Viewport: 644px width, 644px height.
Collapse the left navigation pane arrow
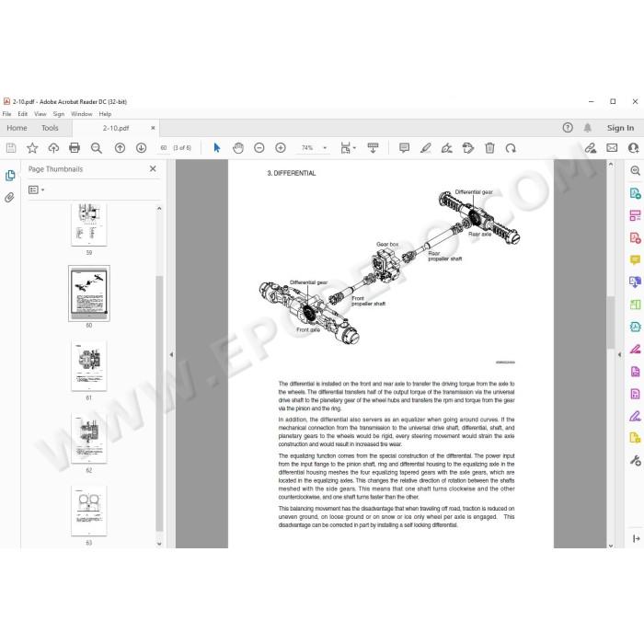[x=171, y=354]
